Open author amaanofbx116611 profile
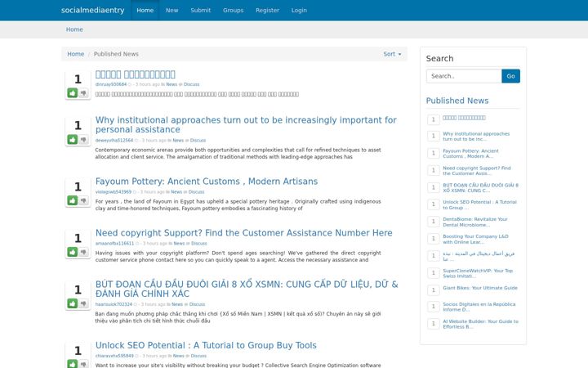The width and height of the screenshot is (588, 368). pyautogui.click(x=114, y=244)
